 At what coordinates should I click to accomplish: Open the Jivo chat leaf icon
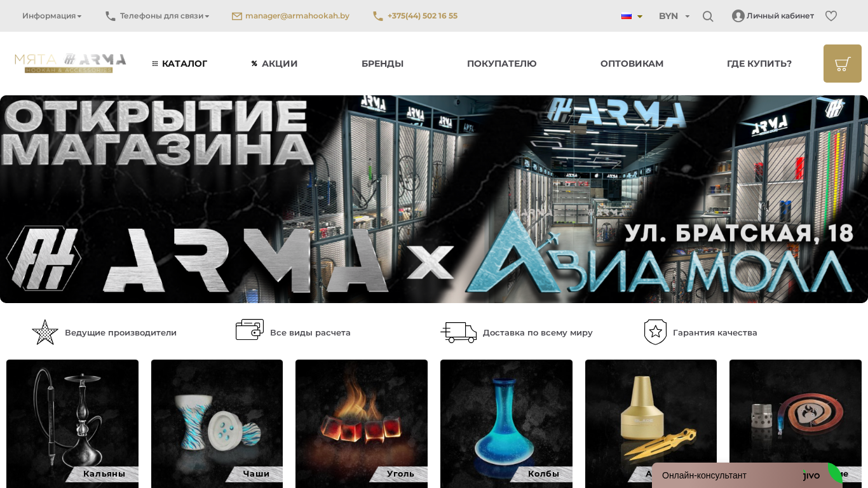(835, 473)
